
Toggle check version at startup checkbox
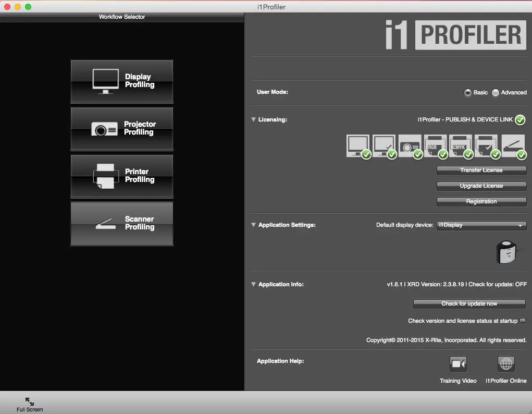(x=523, y=321)
